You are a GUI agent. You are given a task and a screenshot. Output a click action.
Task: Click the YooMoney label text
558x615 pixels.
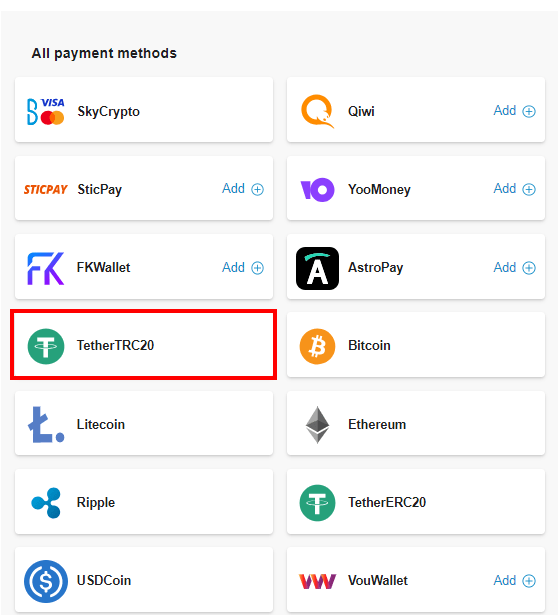[379, 190]
